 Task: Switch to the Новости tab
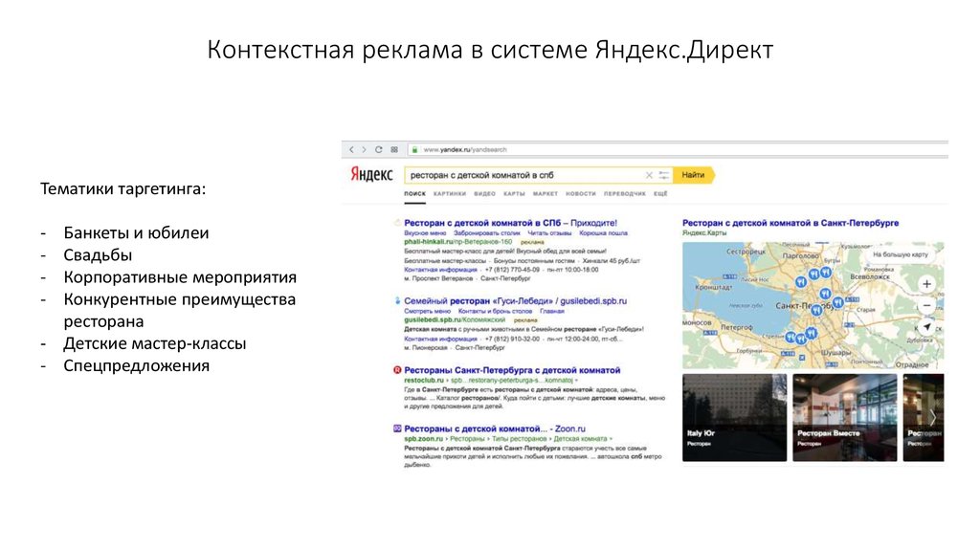(581, 193)
